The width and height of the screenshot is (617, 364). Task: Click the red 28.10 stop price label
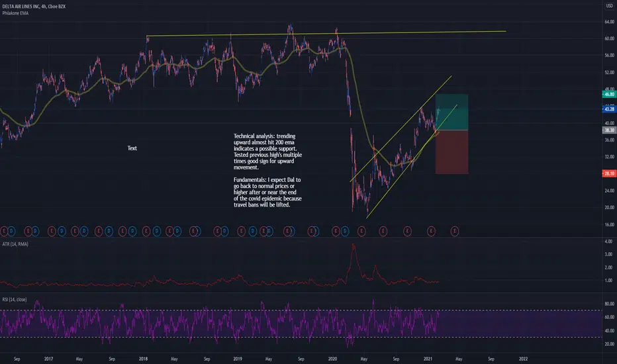[x=609, y=173]
